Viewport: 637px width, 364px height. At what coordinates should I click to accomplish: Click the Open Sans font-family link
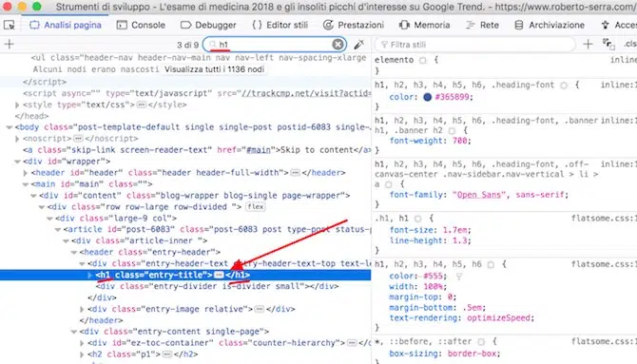click(479, 195)
